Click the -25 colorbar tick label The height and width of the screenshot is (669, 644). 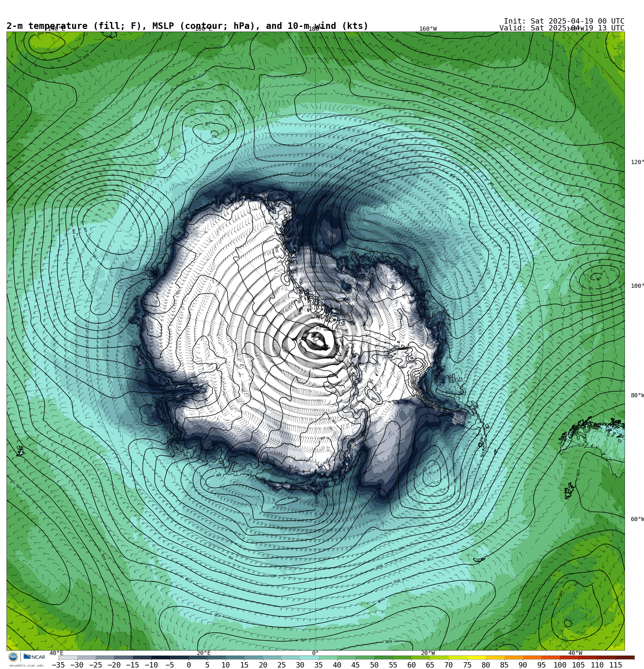click(96, 665)
